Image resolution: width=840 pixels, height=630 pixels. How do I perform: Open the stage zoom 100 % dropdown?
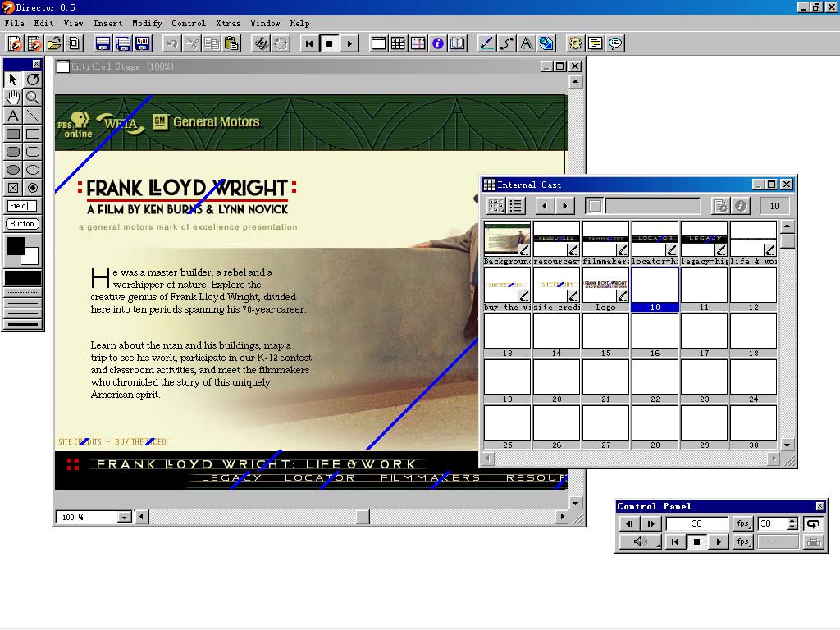(125, 517)
